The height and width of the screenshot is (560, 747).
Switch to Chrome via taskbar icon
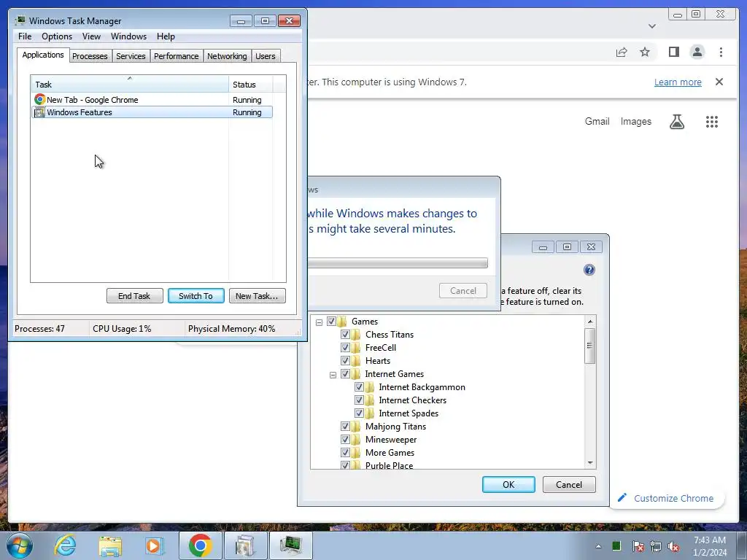[x=200, y=545]
